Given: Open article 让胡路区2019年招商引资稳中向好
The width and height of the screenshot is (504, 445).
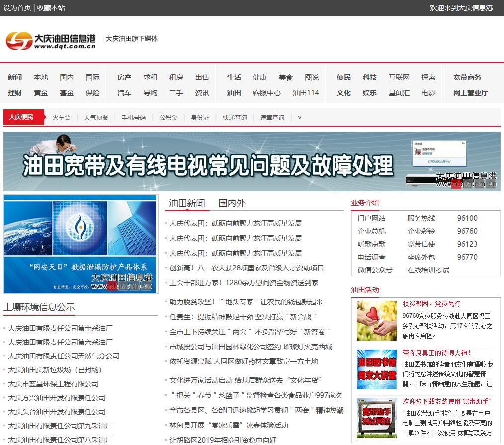Looking at the screenshot, I should (223, 440).
